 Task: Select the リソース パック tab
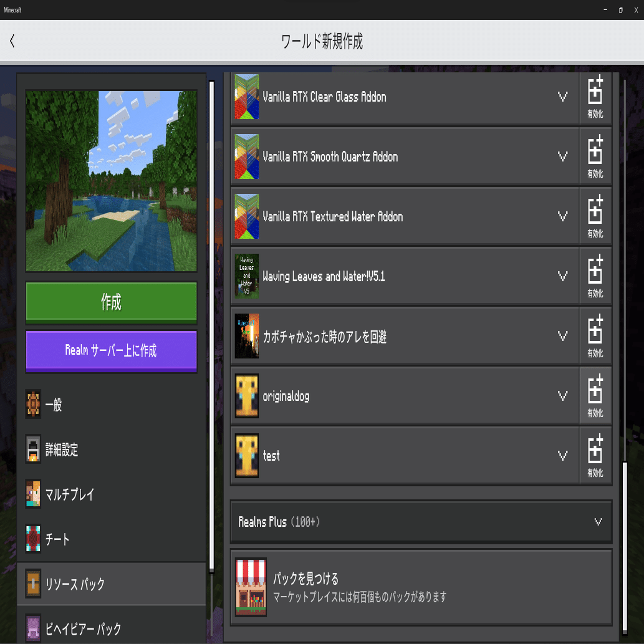[x=112, y=584]
